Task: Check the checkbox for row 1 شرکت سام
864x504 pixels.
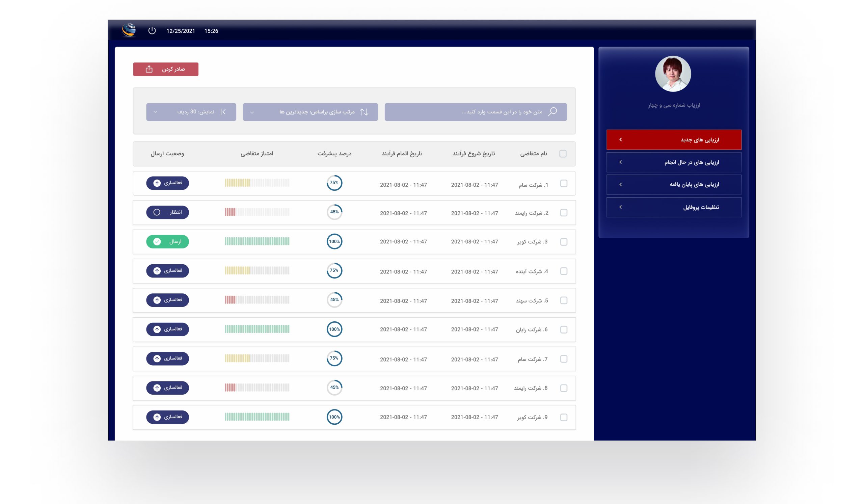Action: [x=564, y=183]
